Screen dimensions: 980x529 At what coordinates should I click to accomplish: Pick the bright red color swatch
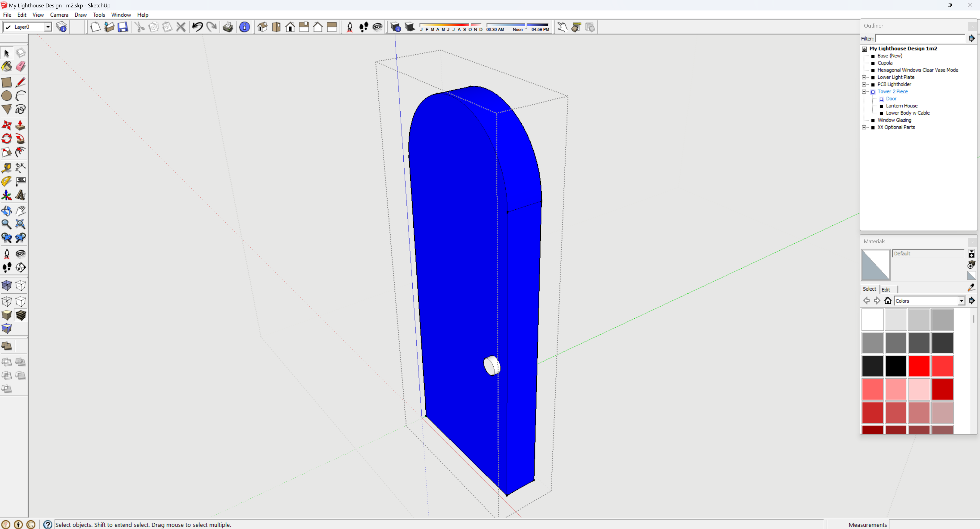[x=919, y=366]
